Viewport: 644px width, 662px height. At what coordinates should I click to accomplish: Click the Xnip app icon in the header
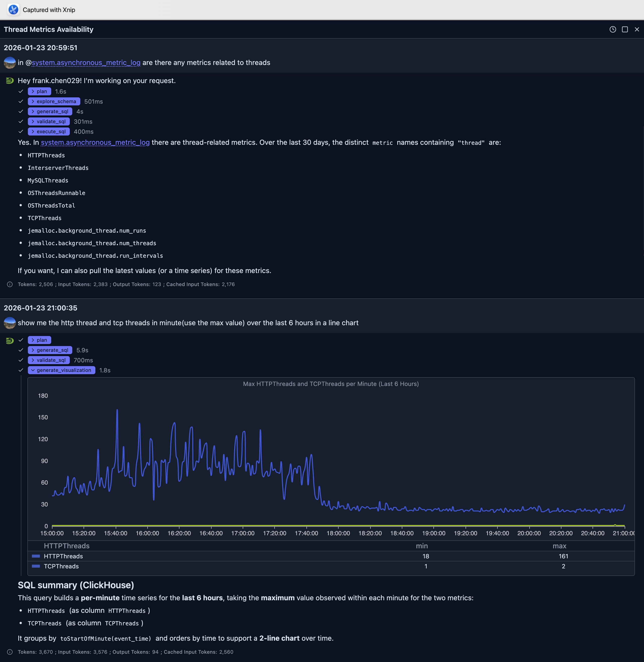pyautogui.click(x=13, y=10)
